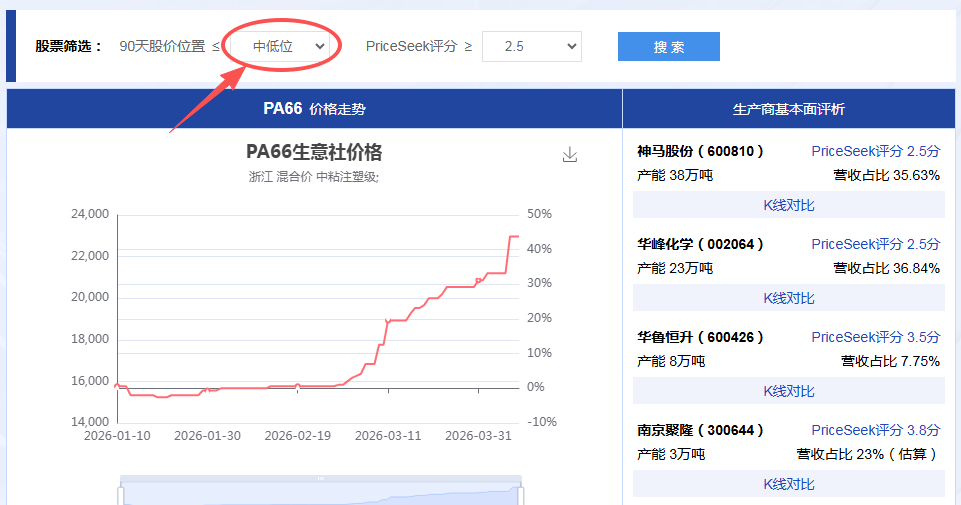Select stock name 华鲁恒升 (600426)
Screen dimensions: 961x505
[700, 337]
